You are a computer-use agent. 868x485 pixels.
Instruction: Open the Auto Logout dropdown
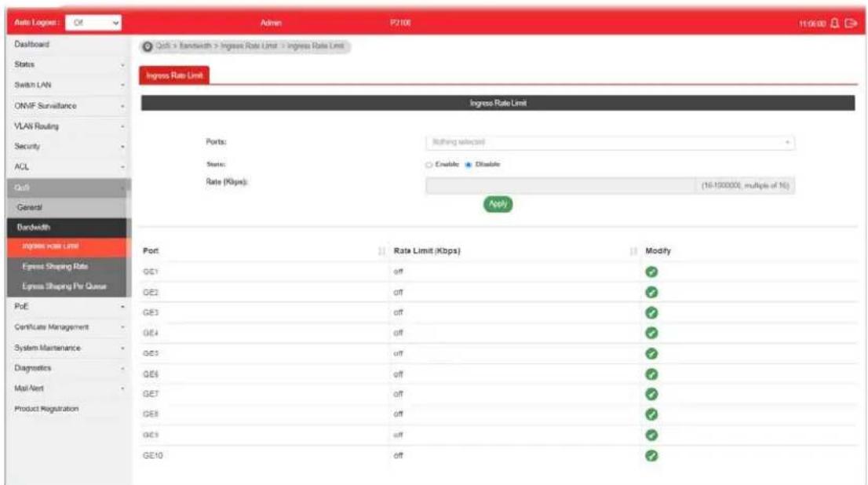(x=93, y=23)
